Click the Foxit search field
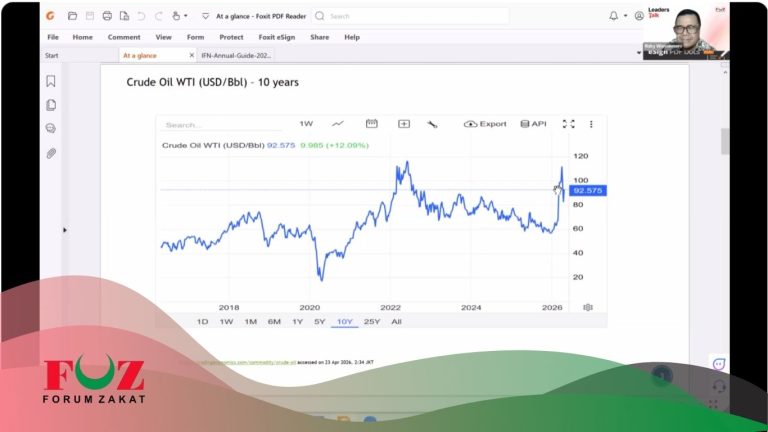This screenshot has width=768, height=432. 410,16
